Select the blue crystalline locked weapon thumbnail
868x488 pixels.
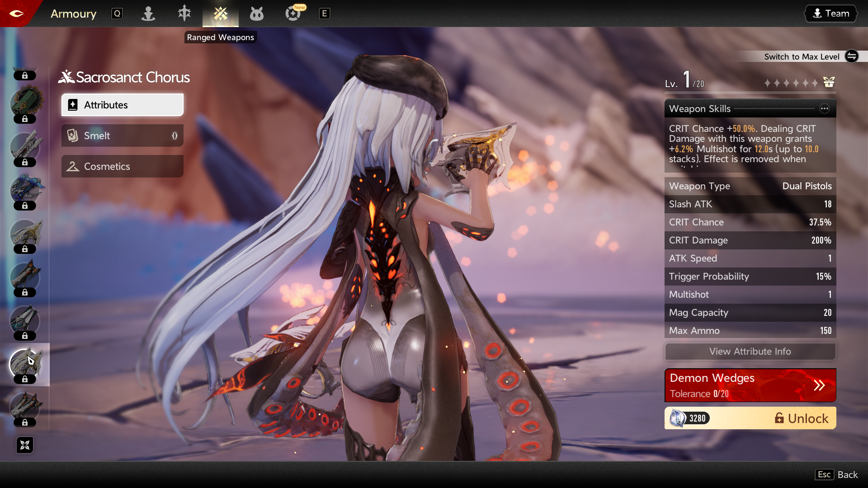[x=26, y=190]
